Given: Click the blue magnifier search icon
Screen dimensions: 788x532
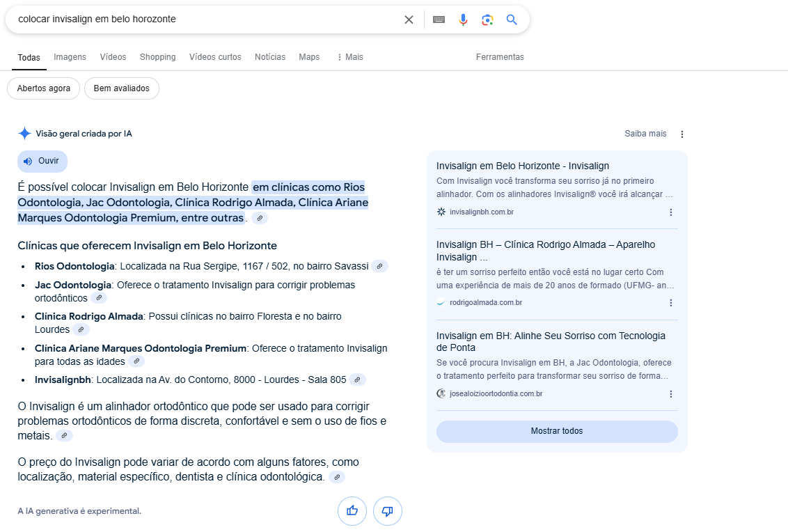Looking at the screenshot, I should tap(512, 19).
